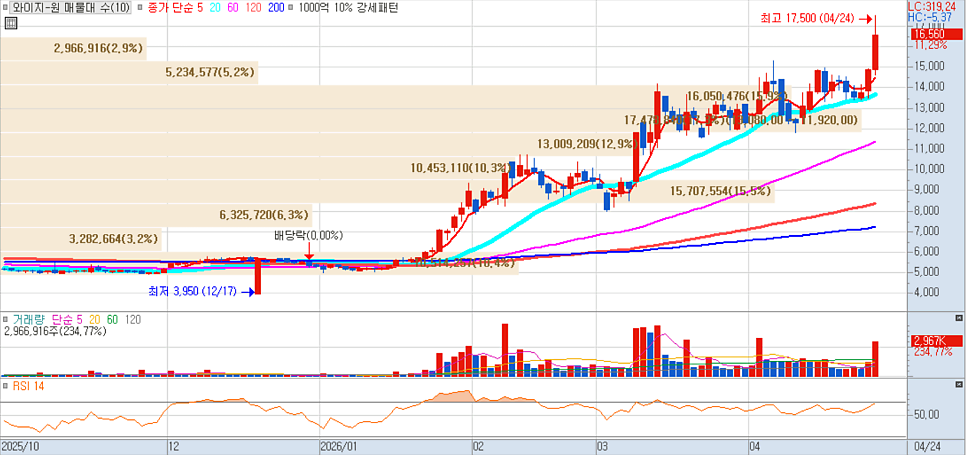Viewport: 966px width, 455px height.
Task: Click the 50.00 level on RSI axis
Action: (x=926, y=416)
